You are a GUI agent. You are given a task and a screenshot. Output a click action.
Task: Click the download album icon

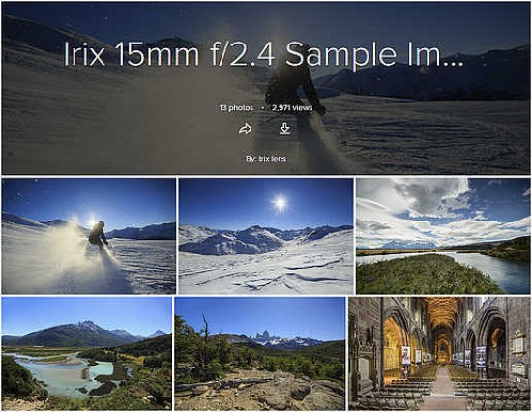pos(284,129)
